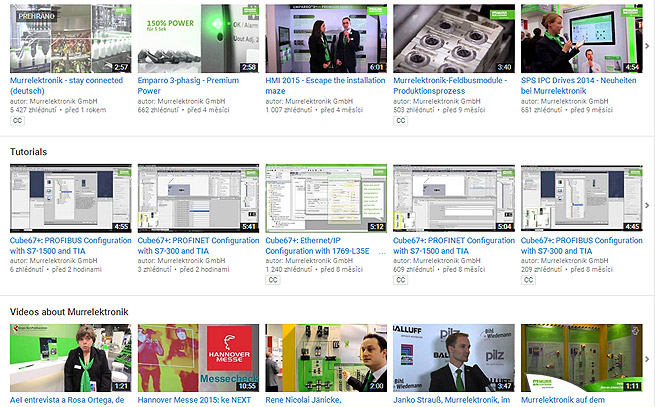Show next 'Videos about Murrelektronik' row arrow
This screenshot has width=655, height=407.
tap(647, 359)
